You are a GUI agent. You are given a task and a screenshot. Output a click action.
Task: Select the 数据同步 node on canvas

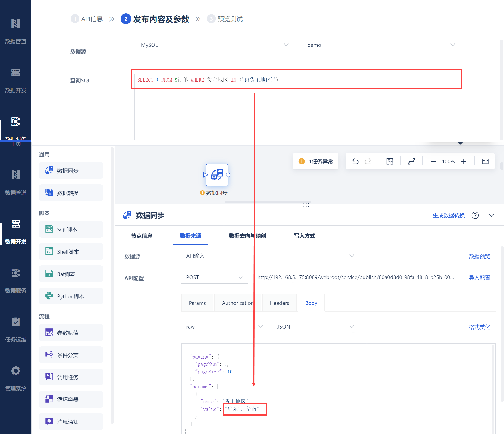pyautogui.click(x=217, y=175)
